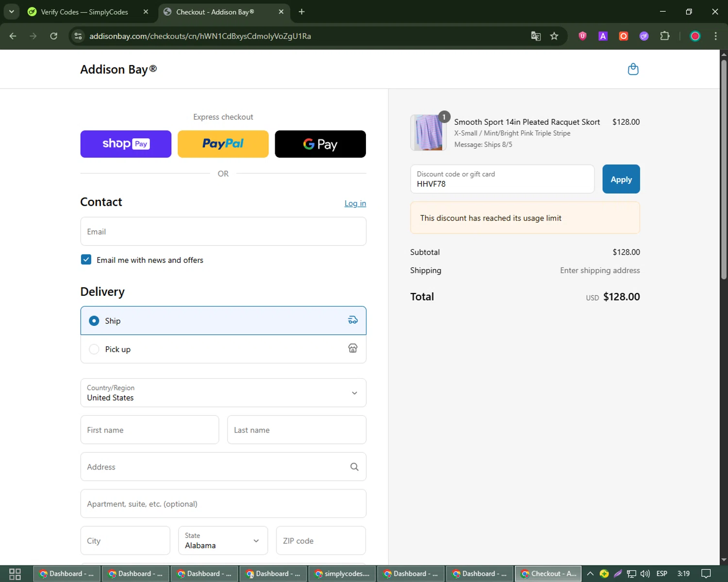Image resolution: width=728 pixels, height=582 pixels.
Task: Click the delivery truck icon in Ship option
Action: (x=353, y=320)
